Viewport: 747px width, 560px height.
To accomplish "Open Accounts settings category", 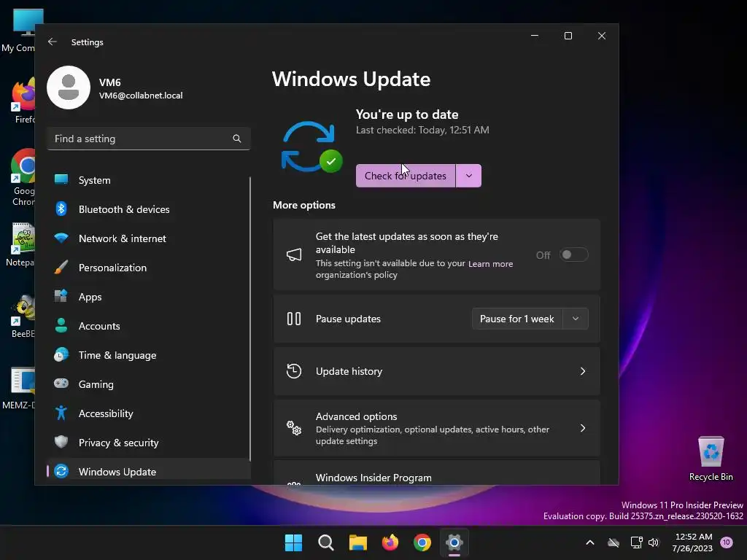I will pos(149,326).
